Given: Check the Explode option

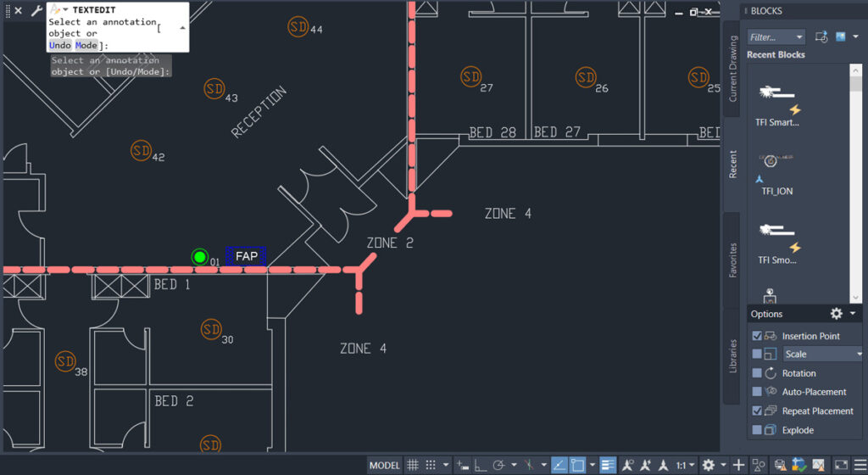Looking at the screenshot, I should click(757, 430).
